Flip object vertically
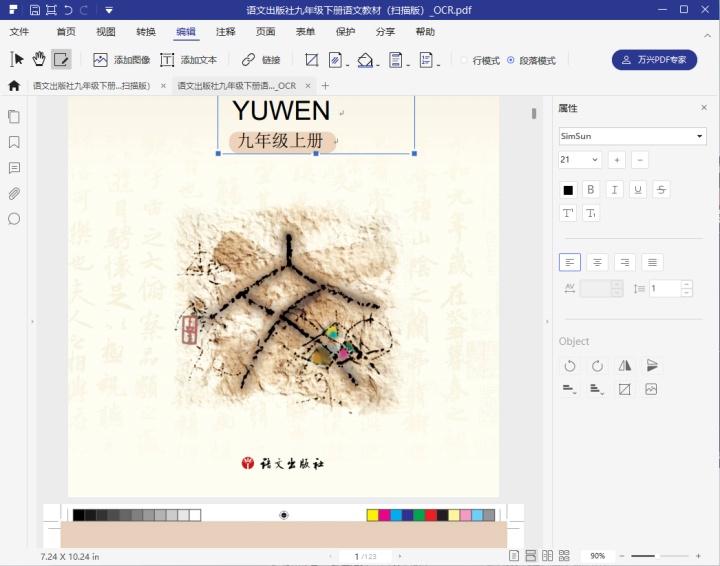This screenshot has width=720, height=566. pos(652,366)
